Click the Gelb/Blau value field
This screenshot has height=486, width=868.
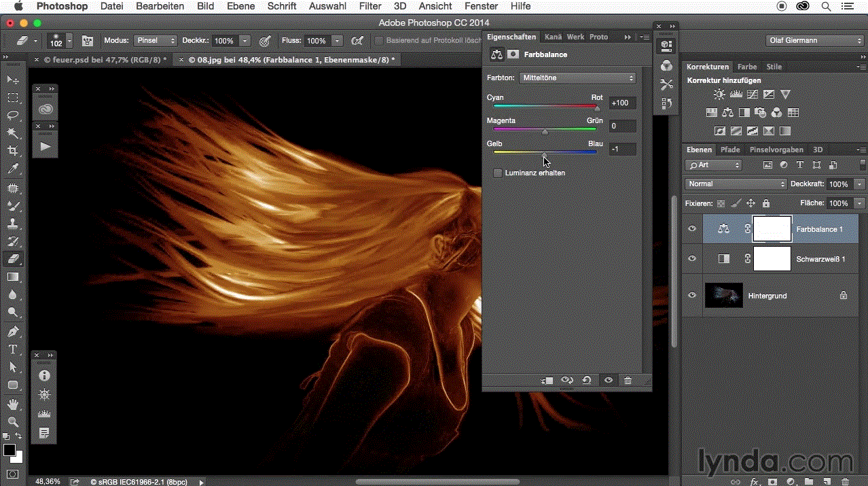click(x=622, y=149)
